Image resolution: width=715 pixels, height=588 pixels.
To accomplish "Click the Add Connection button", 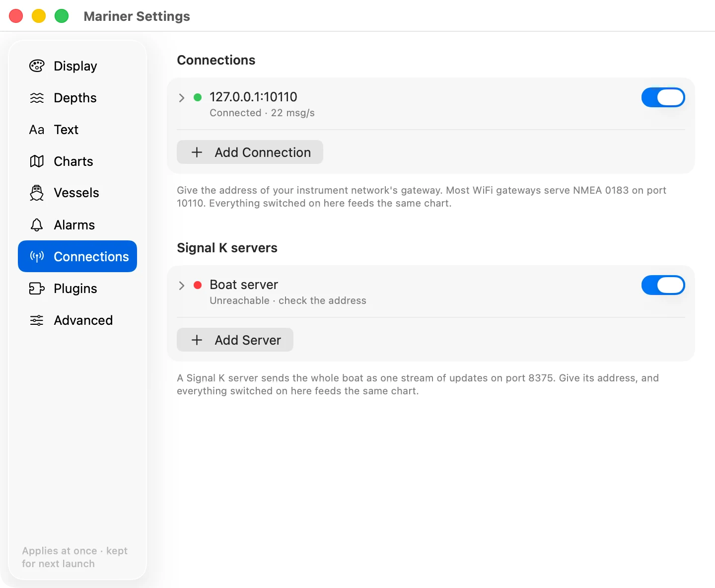I will (250, 152).
